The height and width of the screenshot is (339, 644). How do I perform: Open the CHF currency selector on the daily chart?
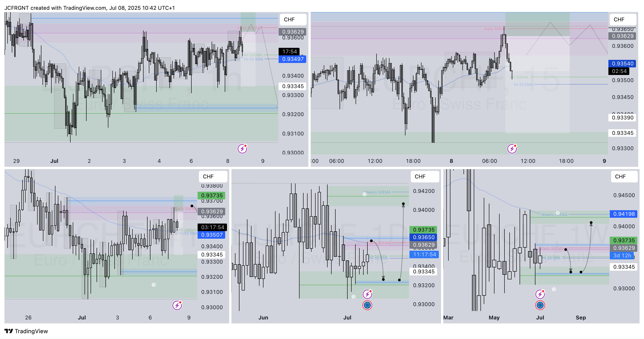(425, 176)
